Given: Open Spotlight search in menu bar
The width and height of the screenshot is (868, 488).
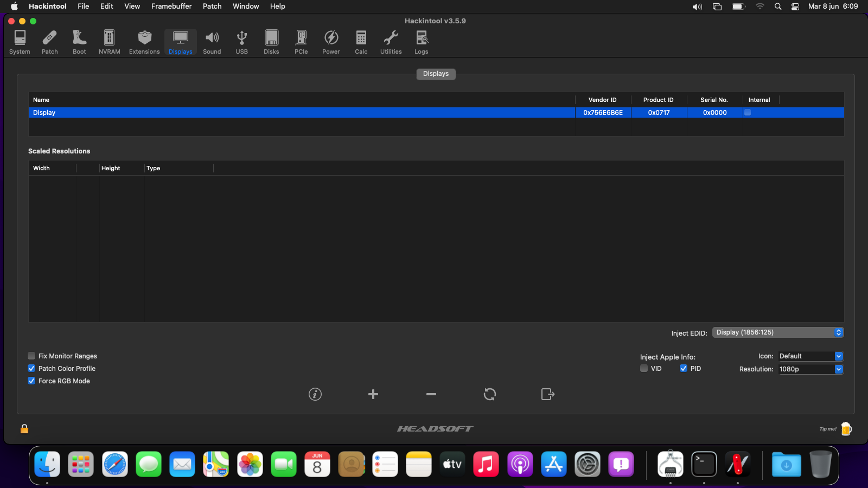Looking at the screenshot, I should [x=778, y=7].
